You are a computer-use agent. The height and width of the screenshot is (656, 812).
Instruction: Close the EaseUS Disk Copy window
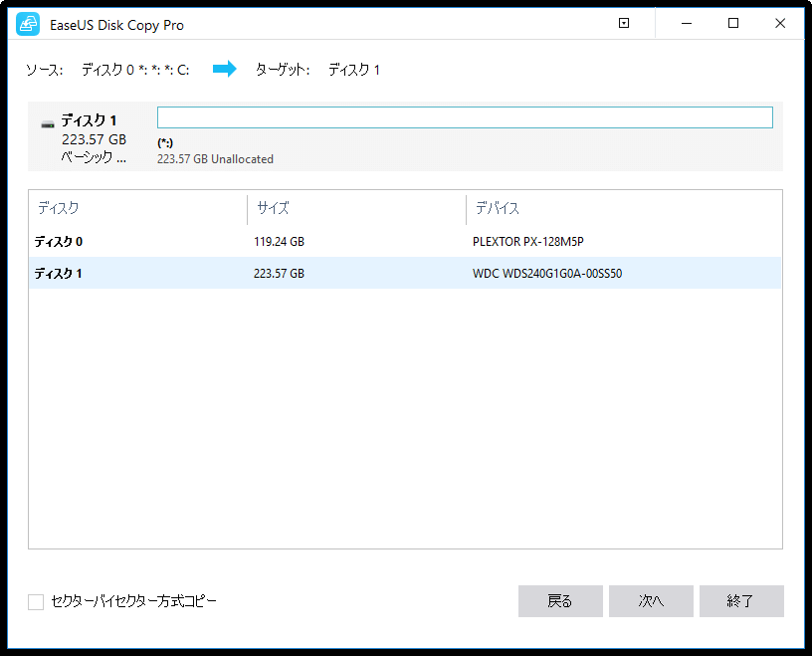tap(780, 23)
